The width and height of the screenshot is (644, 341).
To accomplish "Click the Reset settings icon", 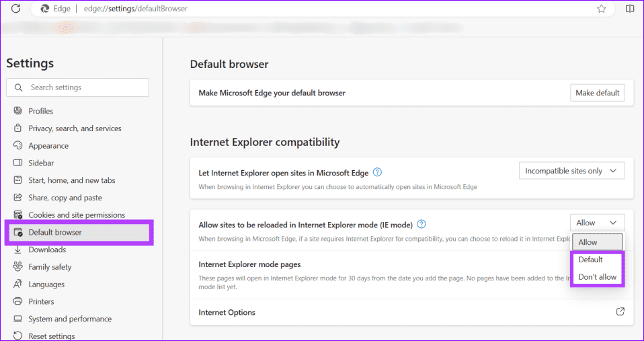I will 17,336.
